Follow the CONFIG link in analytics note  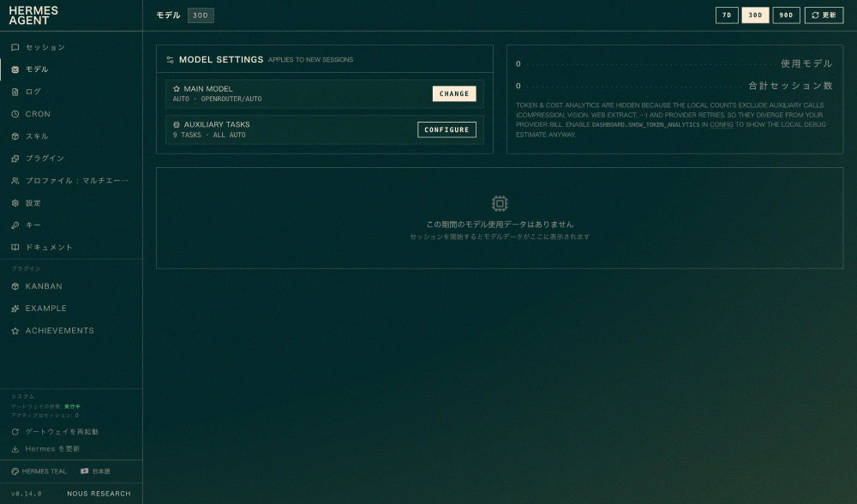click(722, 124)
